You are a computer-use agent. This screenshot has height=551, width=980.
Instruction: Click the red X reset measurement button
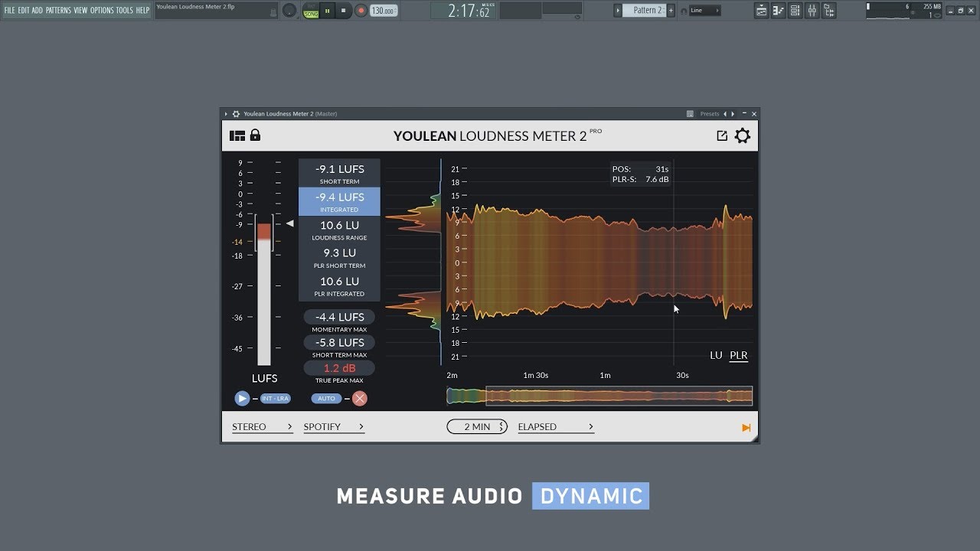pyautogui.click(x=359, y=398)
